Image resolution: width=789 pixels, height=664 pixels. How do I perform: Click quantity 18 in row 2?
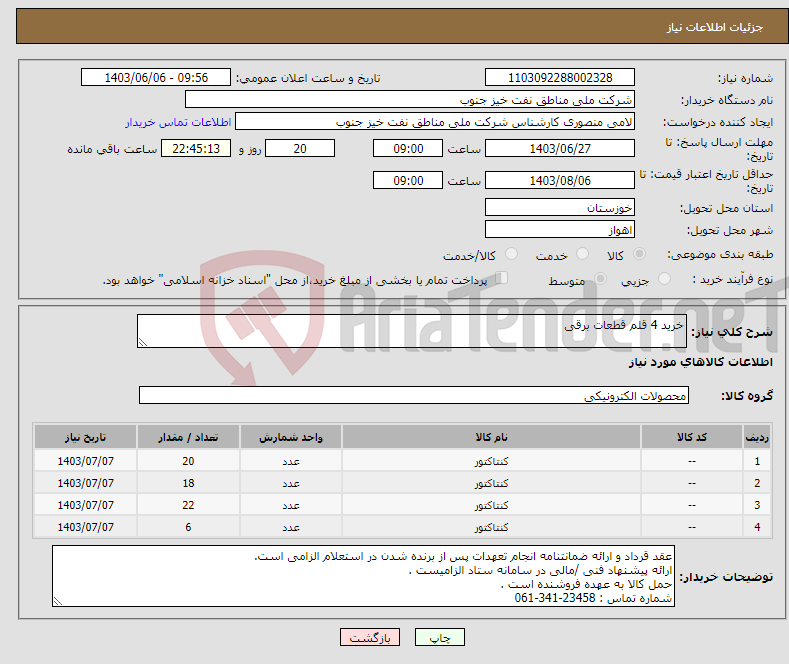point(188,483)
